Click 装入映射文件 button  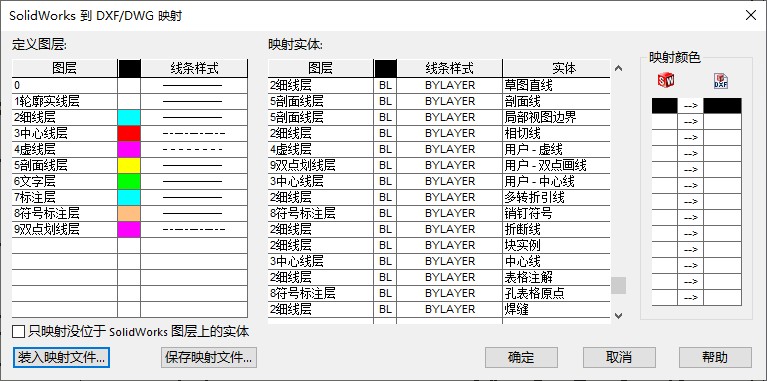(61, 358)
